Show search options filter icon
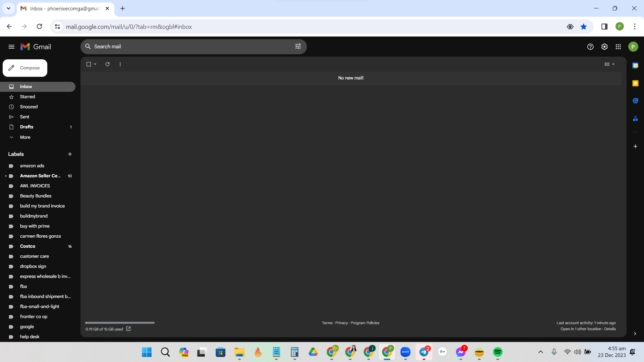Screen dimensions: 644x362 point(298,47)
